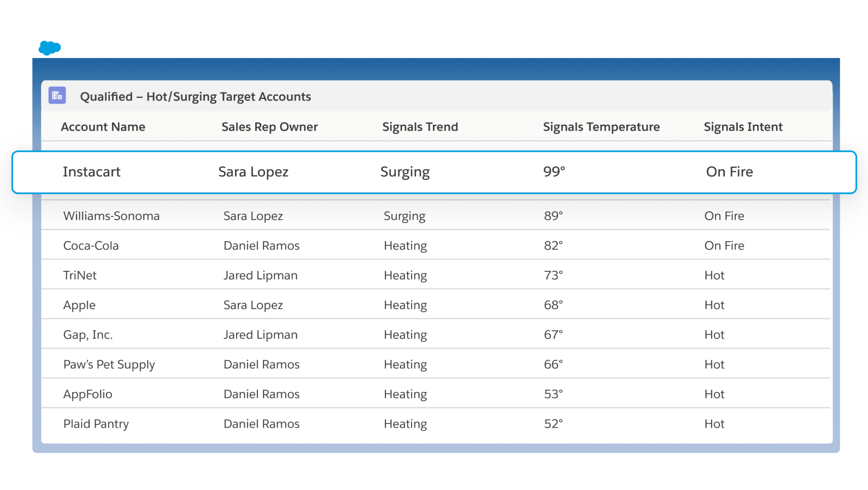Click the 73° temperature value
The height and width of the screenshot is (490, 868).
tap(553, 275)
